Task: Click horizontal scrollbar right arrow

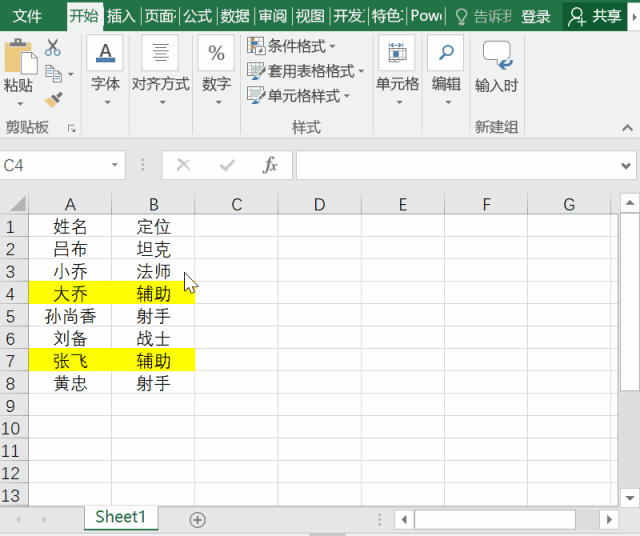Action: click(x=609, y=520)
